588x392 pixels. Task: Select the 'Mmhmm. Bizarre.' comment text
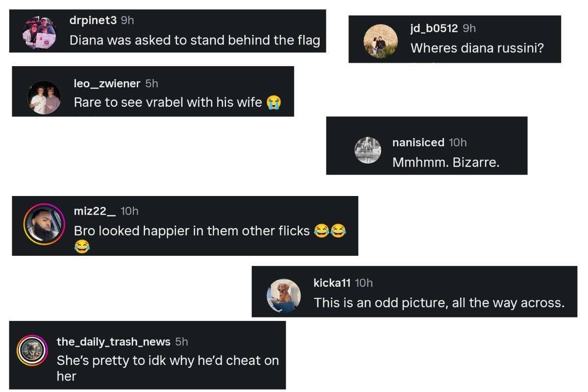446,163
